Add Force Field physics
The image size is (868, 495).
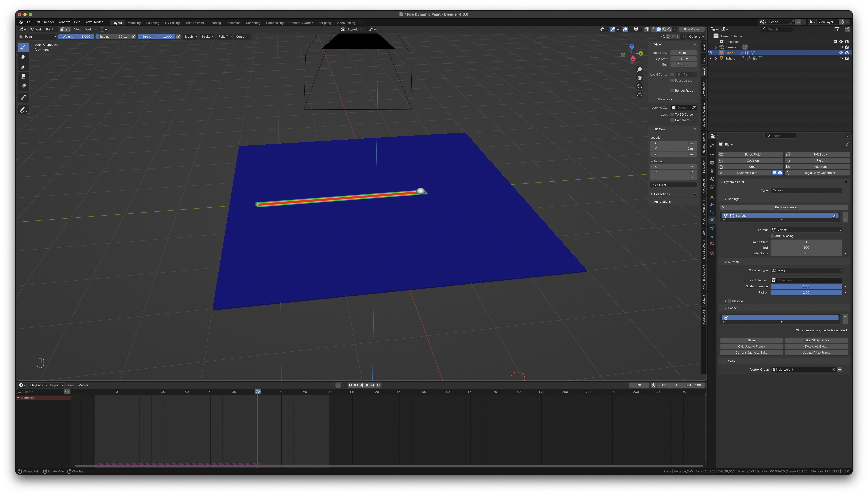(750, 154)
